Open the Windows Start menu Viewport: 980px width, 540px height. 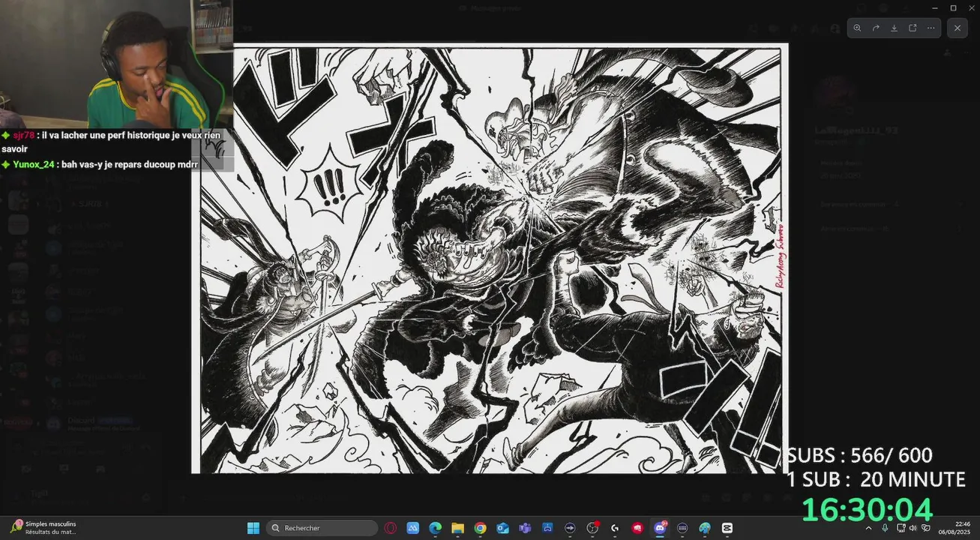pos(253,528)
